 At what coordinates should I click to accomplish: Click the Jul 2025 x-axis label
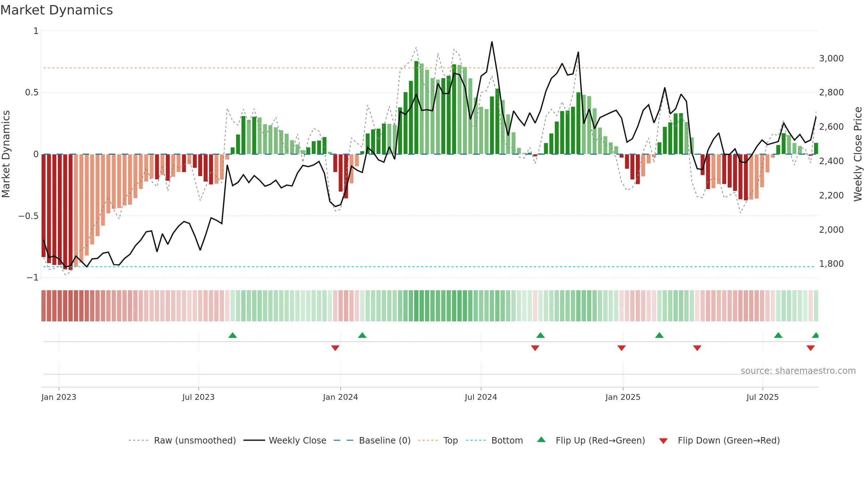[762, 397]
